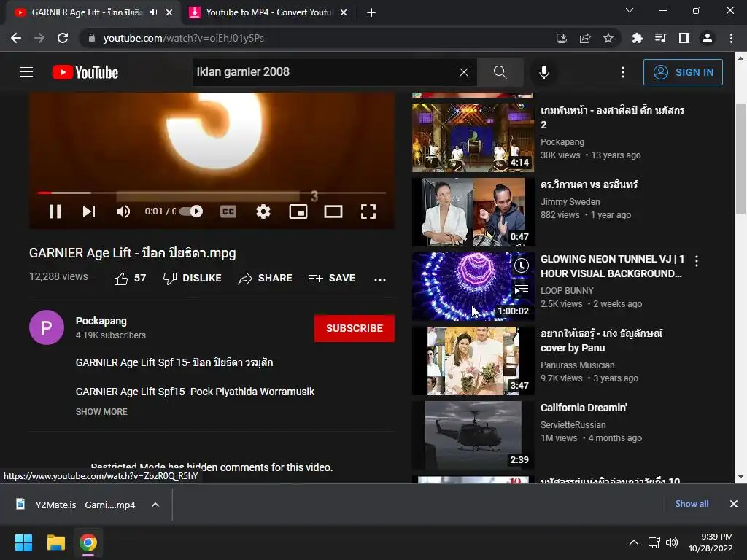Open Chrome profile icon
Image resolution: width=747 pixels, height=560 pixels.
(x=708, y=38)
